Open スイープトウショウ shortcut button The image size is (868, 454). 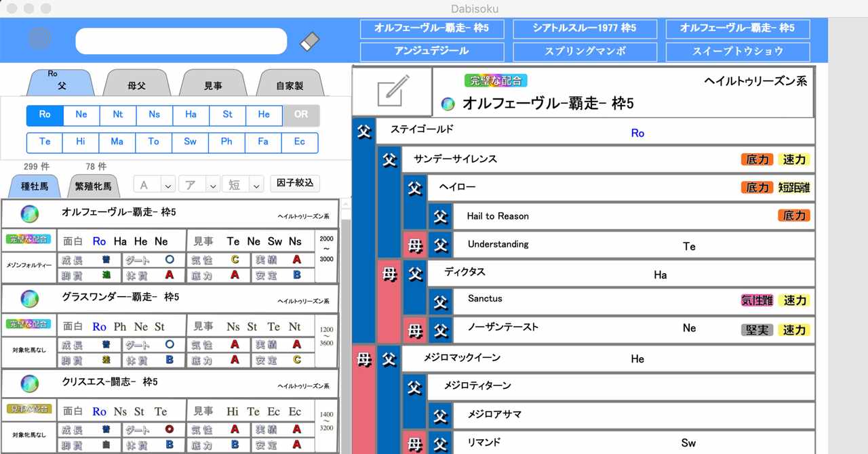(x=738, y=51)
